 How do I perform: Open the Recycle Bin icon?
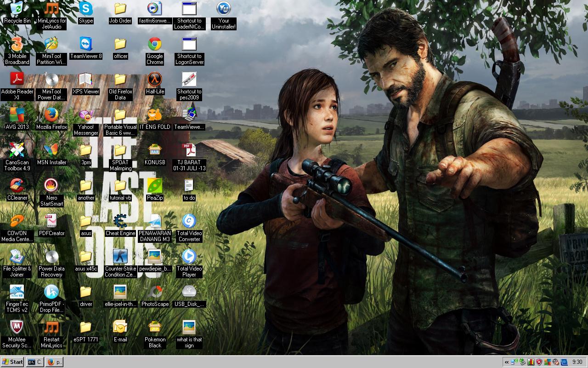click(17, 8)
